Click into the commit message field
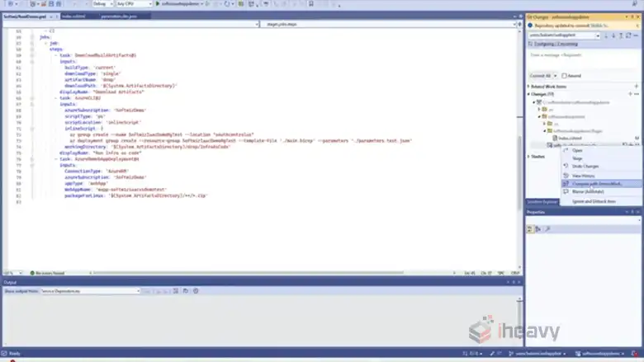 pos(583,60)
